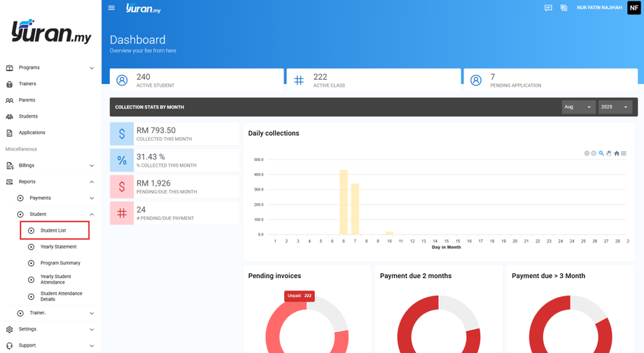
Task: Open the chart download menu icon
Action: click(624, 153)
